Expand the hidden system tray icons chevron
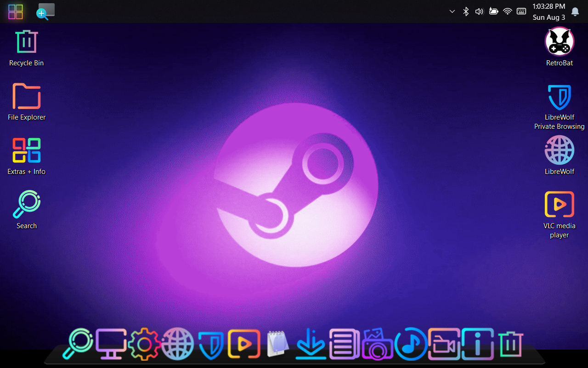This screenshot has height=368, width=588. 452,11
